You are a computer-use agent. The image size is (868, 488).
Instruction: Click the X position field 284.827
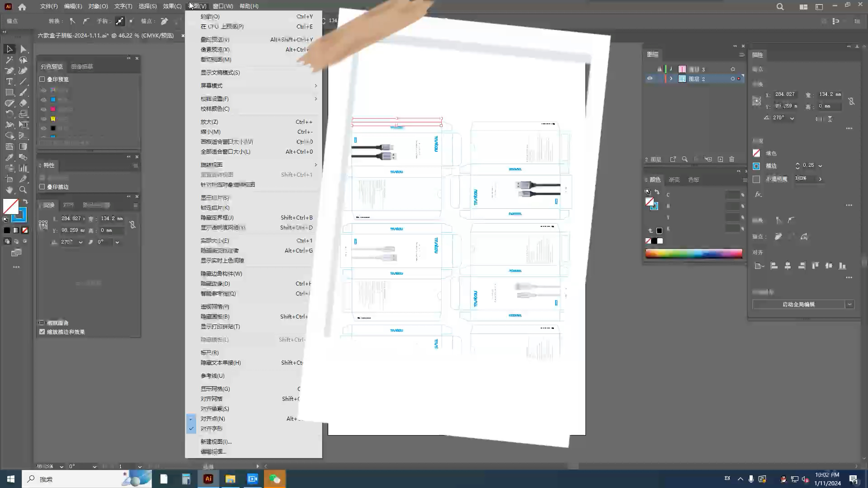coord(785,94)
